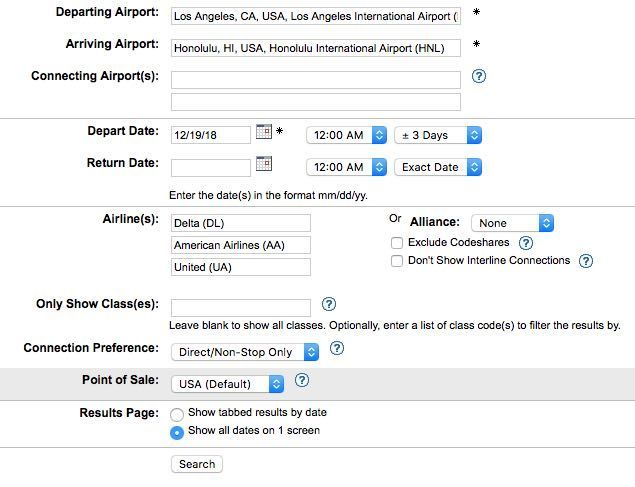Expand the Direct/Non-Stop Only dropdown
This screenshot has height=487, width=635.
[x=245, y=352]
